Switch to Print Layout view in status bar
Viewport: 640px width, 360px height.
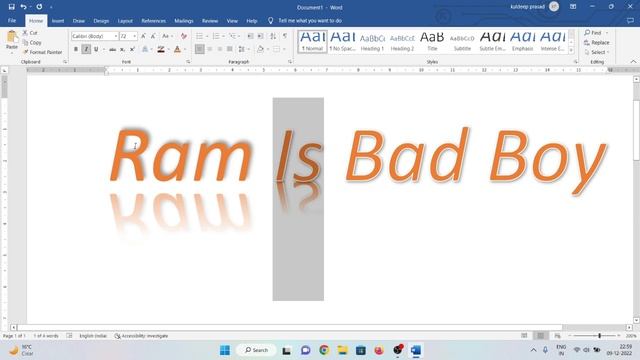(540, 336)
